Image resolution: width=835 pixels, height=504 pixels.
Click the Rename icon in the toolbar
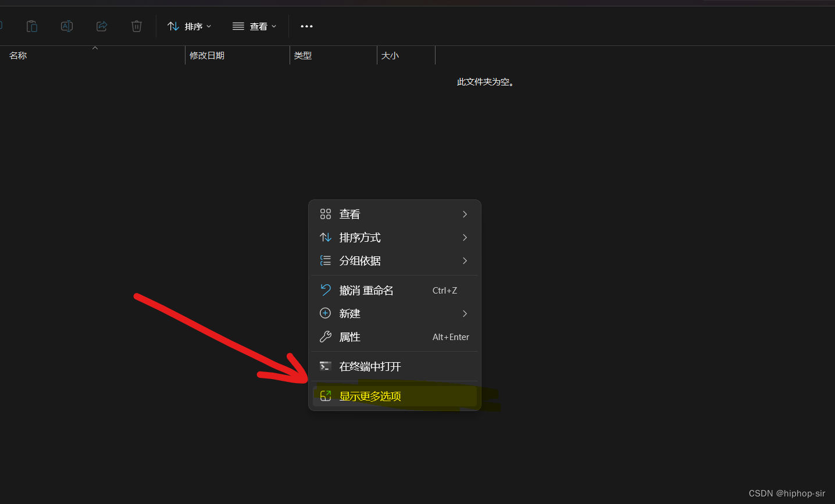point(67,26)
